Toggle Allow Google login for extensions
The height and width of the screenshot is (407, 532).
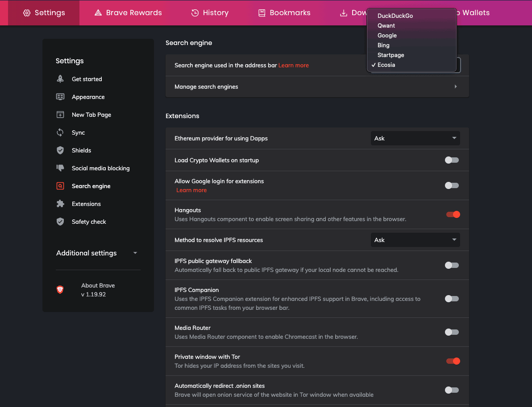(x=452, y=185)
